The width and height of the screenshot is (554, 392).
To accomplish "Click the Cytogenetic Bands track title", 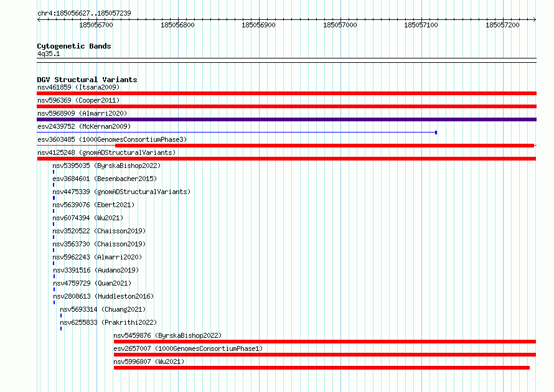I will 74,46.
